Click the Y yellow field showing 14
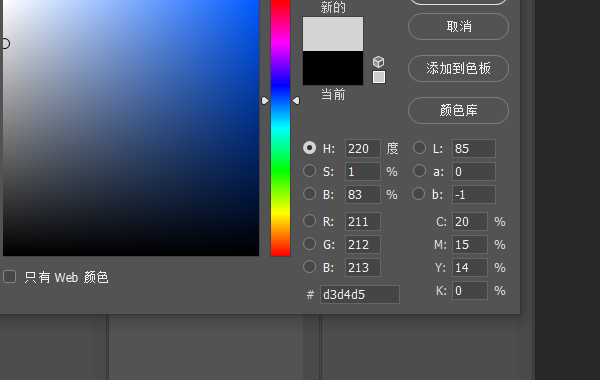The image size is (600, 380). pyautogui.click(x=470, y=267)
